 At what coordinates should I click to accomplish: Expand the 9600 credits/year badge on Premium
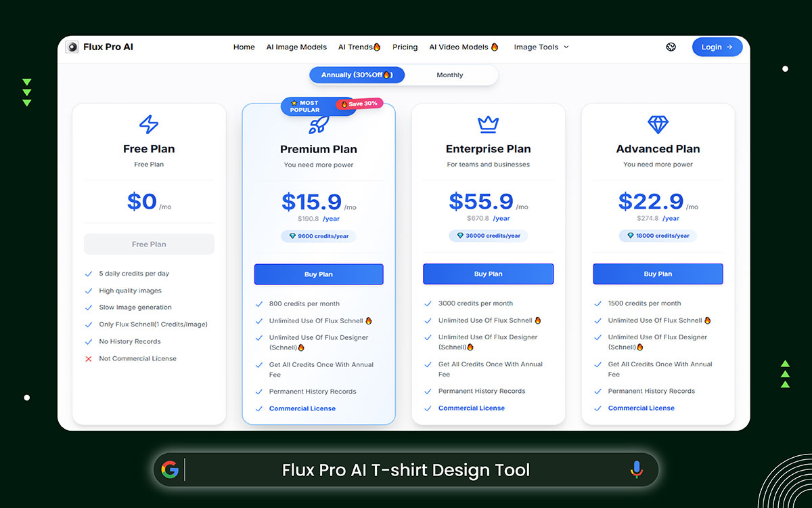[x=318, y=236]
